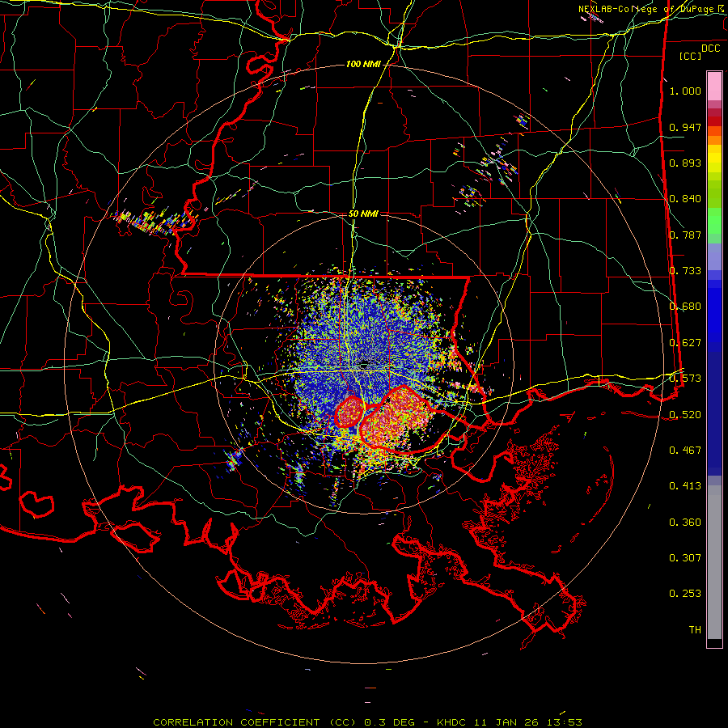Click the TH label on the scale
The image size is (728, 728).
coord(695,630)
